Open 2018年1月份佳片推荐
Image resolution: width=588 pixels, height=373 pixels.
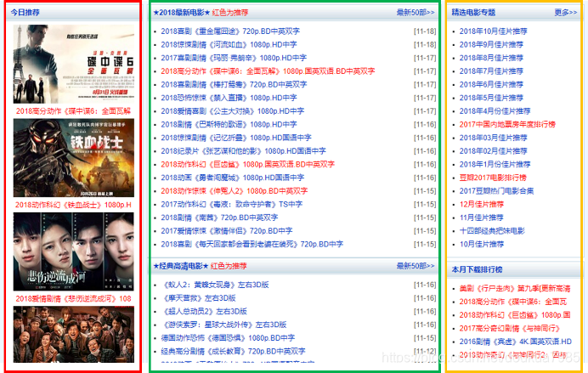[495, 165]
